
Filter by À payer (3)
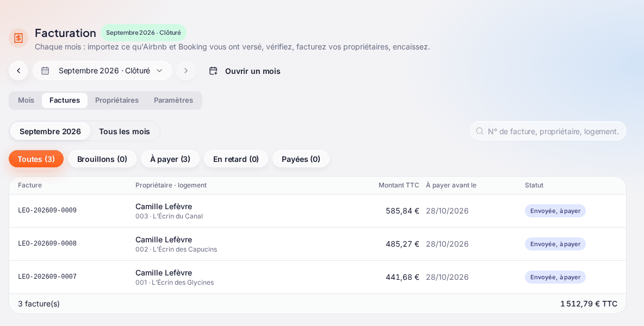170,159
